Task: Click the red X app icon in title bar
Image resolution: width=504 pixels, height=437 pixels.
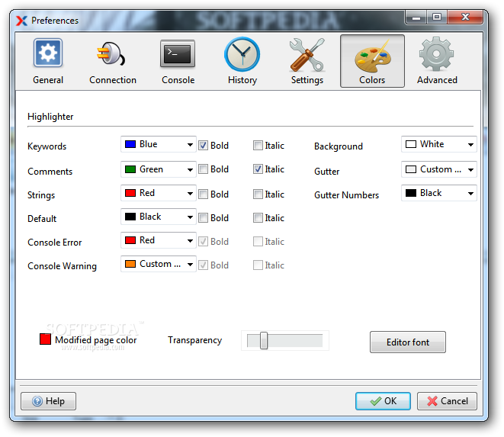Action: (21, 21)
